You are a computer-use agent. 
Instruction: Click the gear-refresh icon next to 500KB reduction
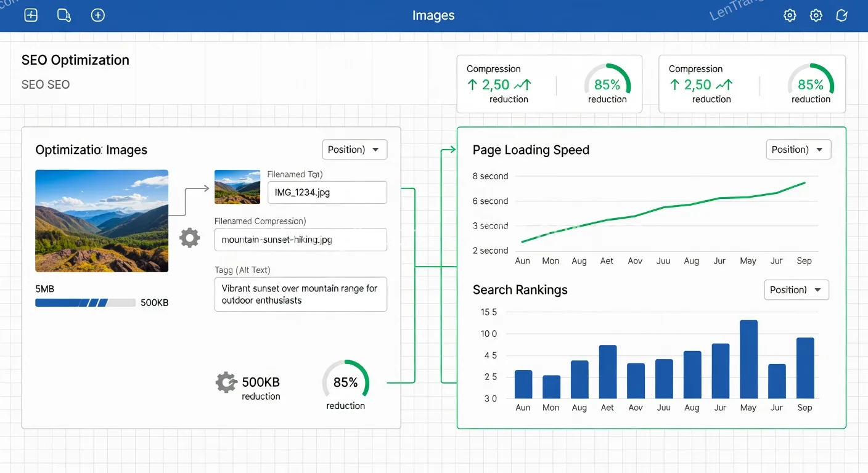(x=226, y=382)
